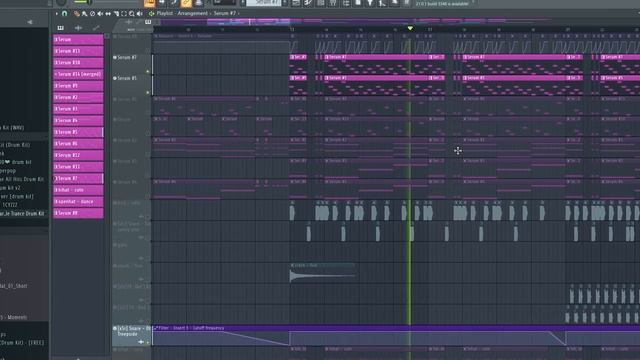The height and width of the screenshot is (360, 640).
Task: Select the Serum #4 pattern
Action: pyautogui.click(x=78, y=120)
